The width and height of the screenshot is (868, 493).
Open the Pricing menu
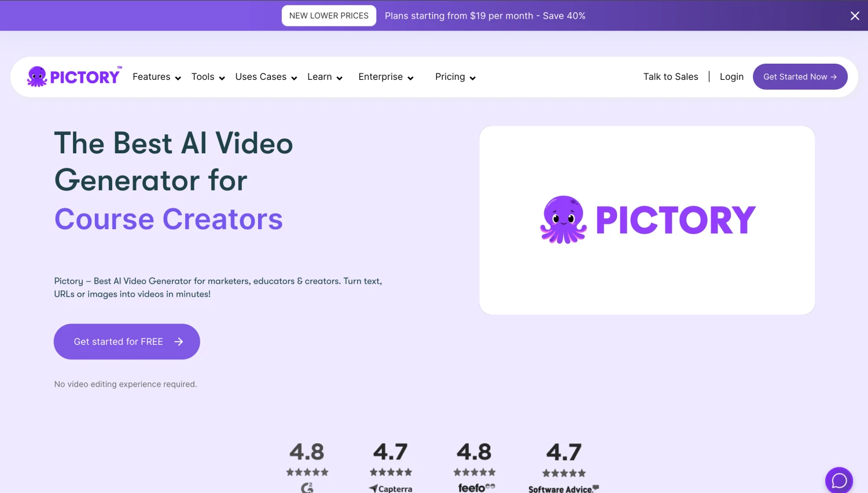point(454,76)
